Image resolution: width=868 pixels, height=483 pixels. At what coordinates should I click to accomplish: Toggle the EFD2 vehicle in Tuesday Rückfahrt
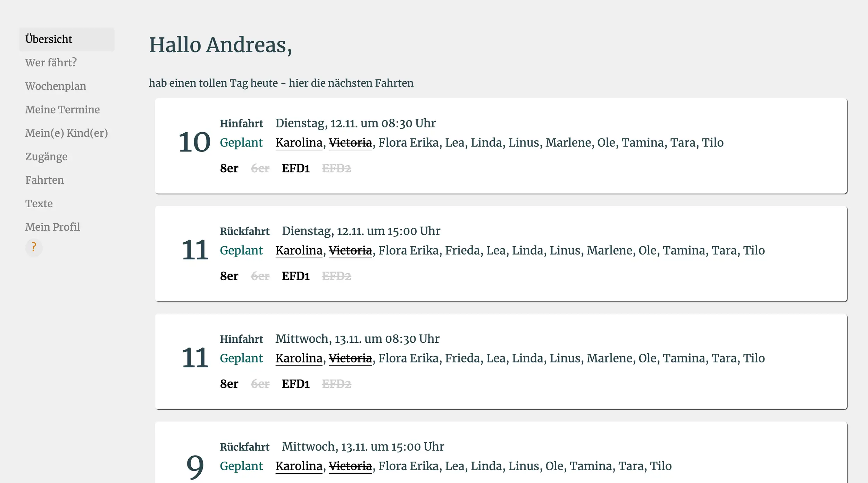pyautogui.click(x=336, y=276)
